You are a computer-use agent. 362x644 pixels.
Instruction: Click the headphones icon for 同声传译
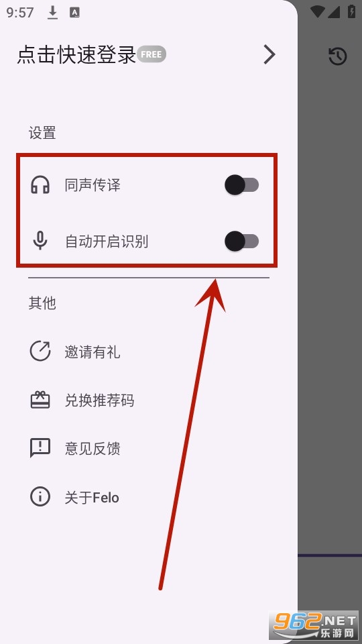point(40,185)
